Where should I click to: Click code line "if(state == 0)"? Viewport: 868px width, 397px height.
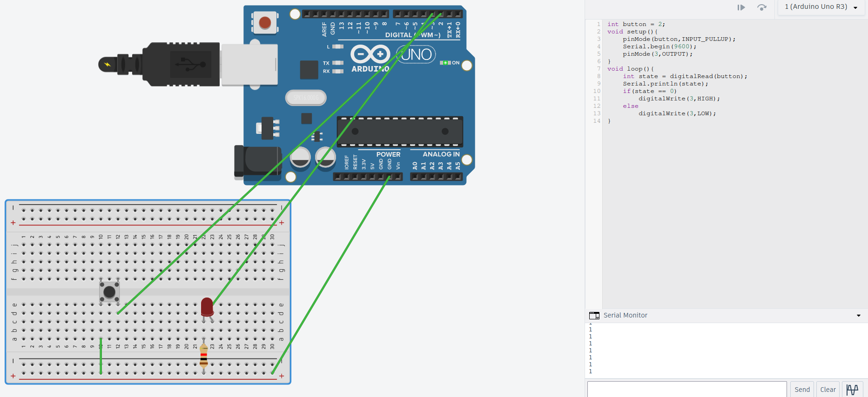[x=650, y=91]
